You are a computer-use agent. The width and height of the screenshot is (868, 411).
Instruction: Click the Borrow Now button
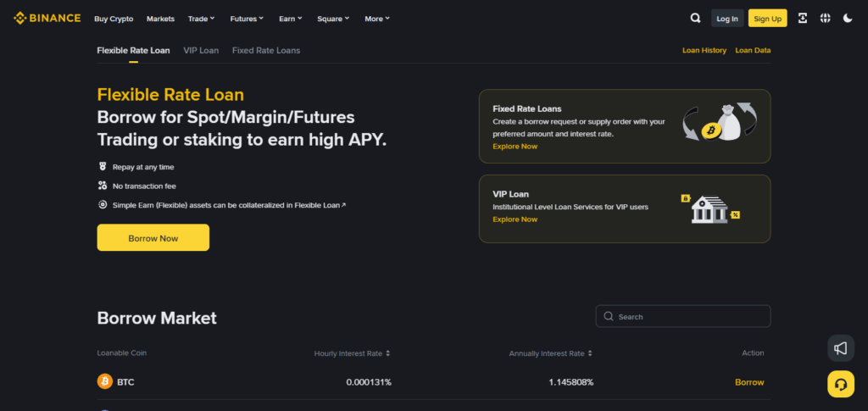(153, 238)
